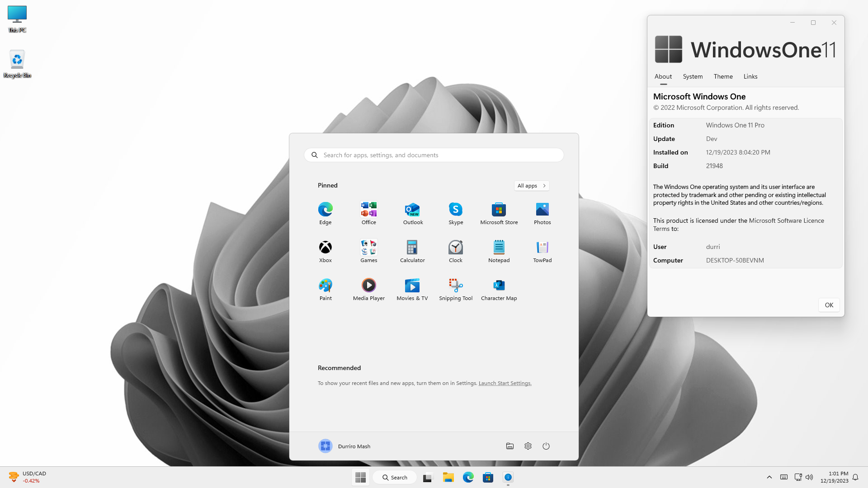Click the taskbar Start button
The width and height of the screenshot is (868, 488).
click(360, 477)
